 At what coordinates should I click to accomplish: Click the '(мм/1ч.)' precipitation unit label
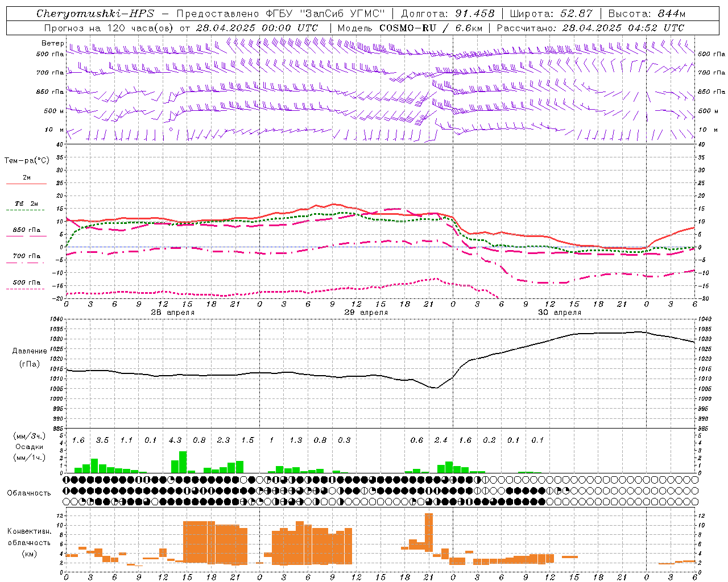coord(30,458)
